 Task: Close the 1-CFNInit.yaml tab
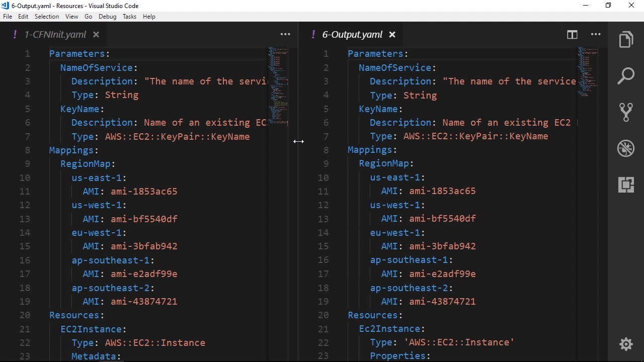(96, 35)
